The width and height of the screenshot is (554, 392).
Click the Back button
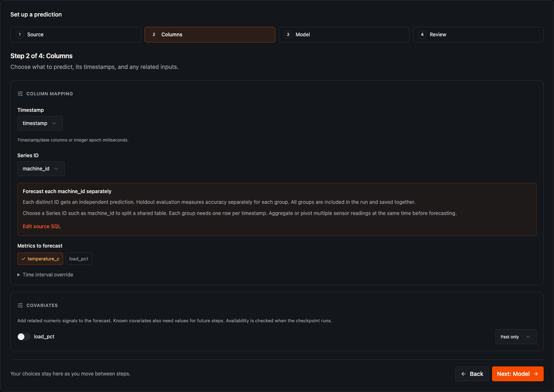pyautogui.click(x=472, y=374)
